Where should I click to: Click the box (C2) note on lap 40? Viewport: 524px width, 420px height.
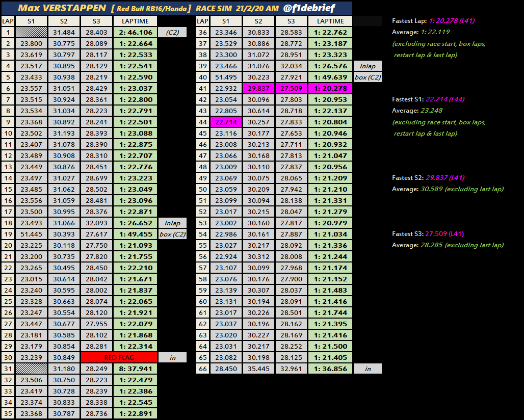click(x=368, y=77)
